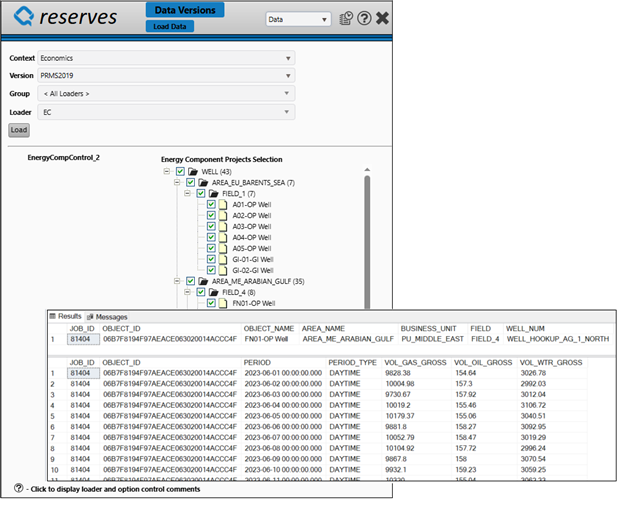Switch to the Messages tab

(x=107, y=317)
